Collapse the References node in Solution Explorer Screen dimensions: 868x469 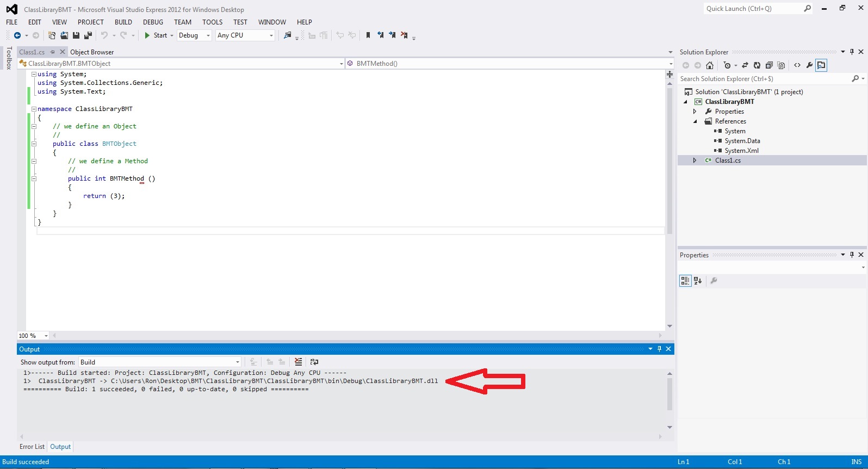coord(695,121)
